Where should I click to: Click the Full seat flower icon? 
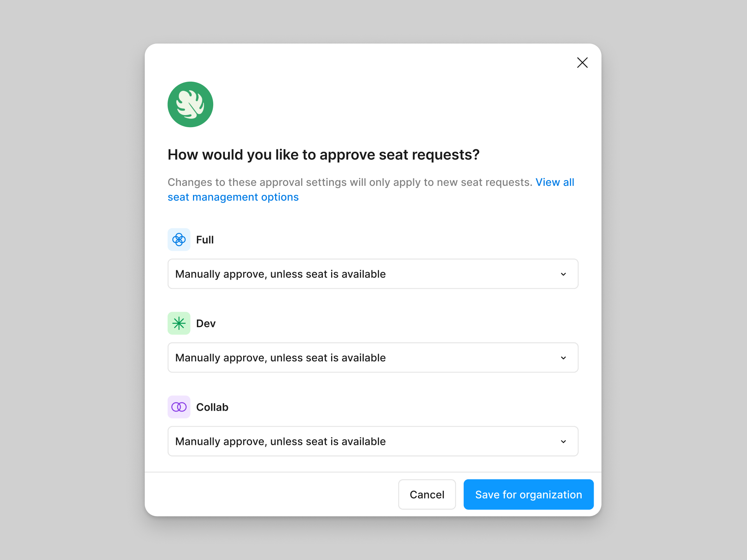click(x=179, y=240)
